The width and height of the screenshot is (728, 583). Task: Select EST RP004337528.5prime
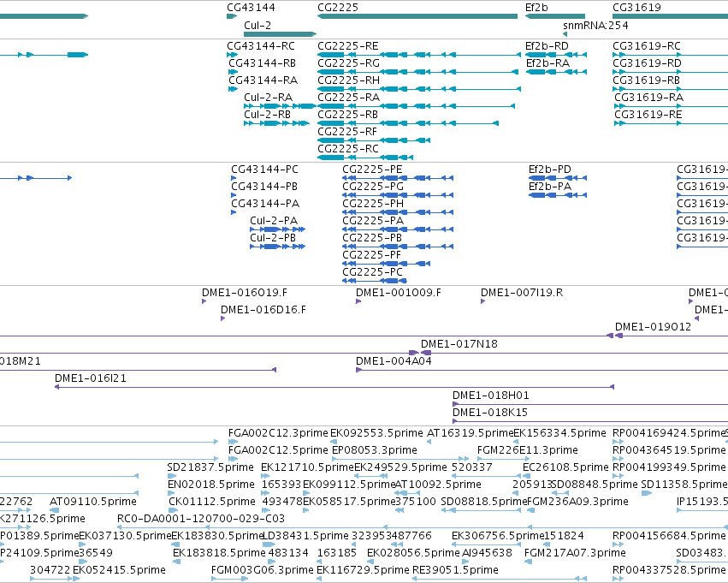coord(669,570)
